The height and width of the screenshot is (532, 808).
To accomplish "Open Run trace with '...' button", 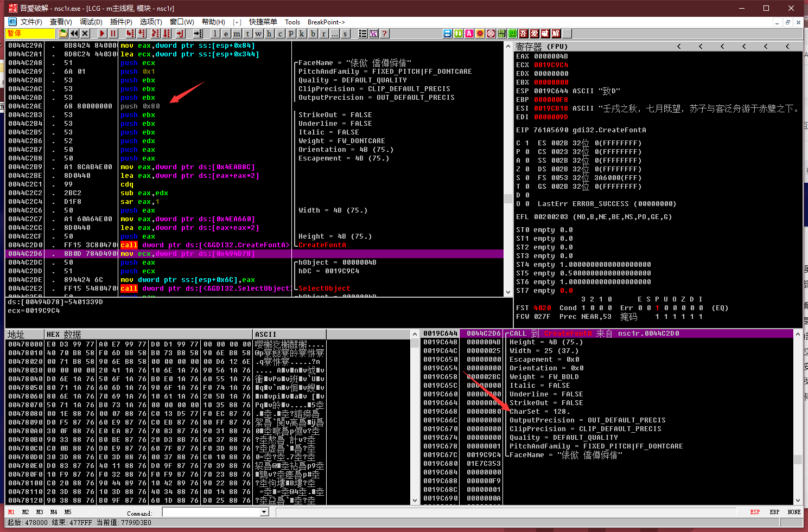I will [x=334, y=34].
